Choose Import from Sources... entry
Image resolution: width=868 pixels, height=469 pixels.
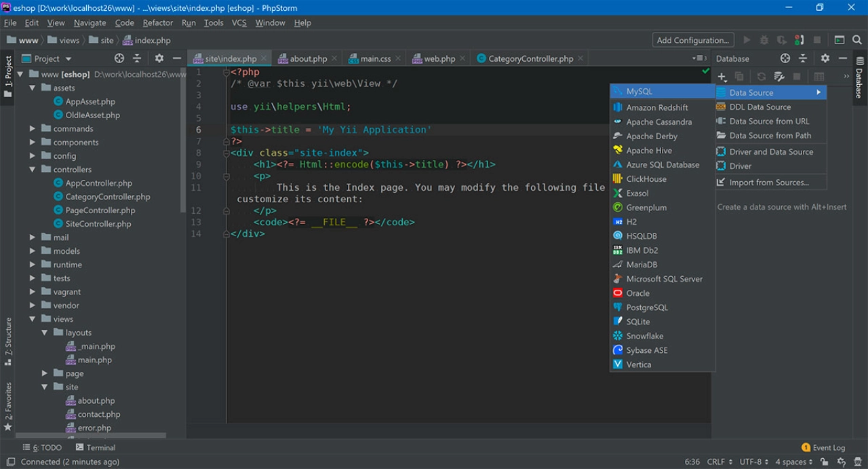[x=771, y=182]
